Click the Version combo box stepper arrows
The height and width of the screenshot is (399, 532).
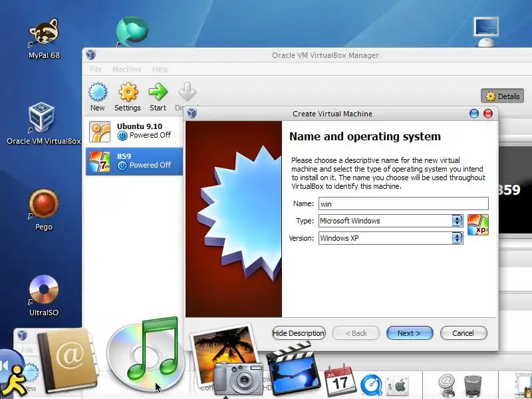pos(457,238)
